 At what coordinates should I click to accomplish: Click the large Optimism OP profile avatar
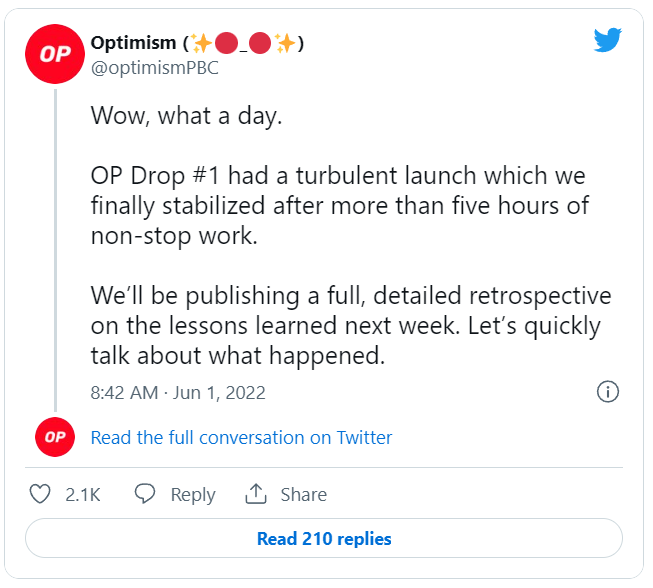[x=55, y=54]
